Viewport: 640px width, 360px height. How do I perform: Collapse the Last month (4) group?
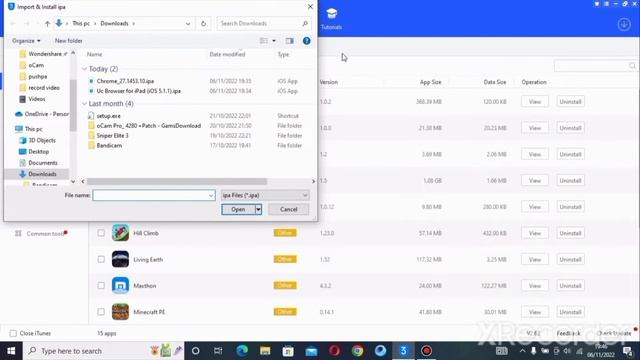pos(84,104)
